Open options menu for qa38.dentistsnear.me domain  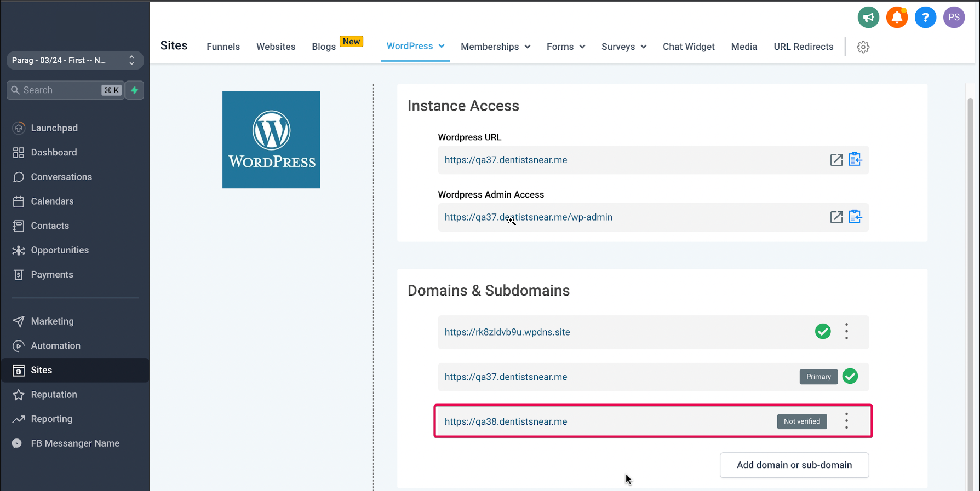pos(846,421)
